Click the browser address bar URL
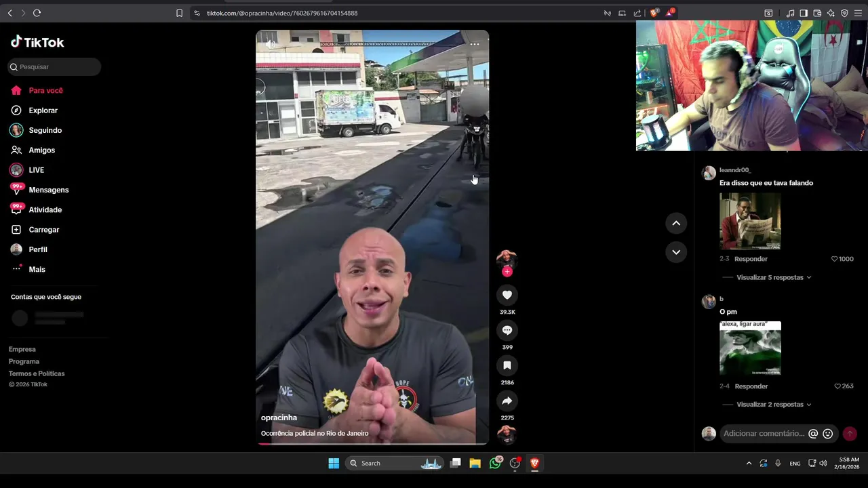This screenshot has height=488, width=868. (282, 13)
